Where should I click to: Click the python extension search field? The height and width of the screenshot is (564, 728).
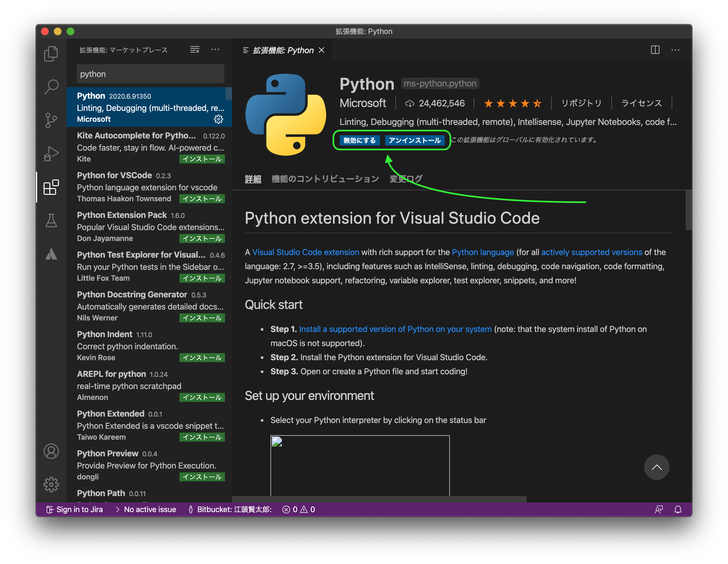(x=150, y=74)
